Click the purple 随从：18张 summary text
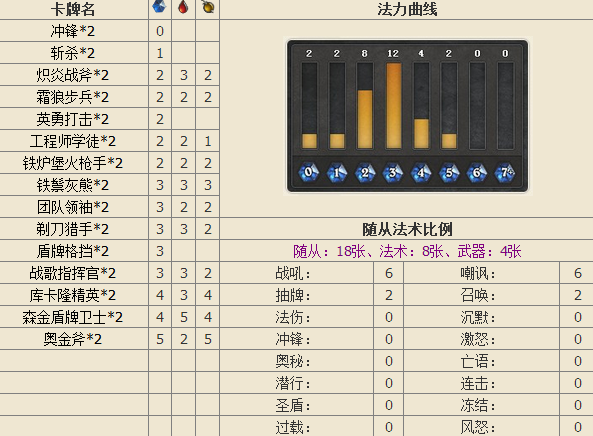The image size is (593, 436). click(x=321, y=251)
